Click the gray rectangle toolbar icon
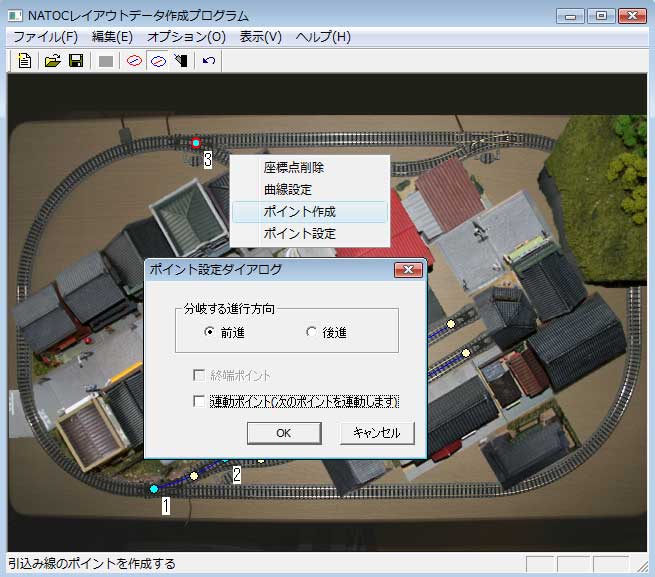Viewport: 655px width, 577px height. (x=106, y=61)
